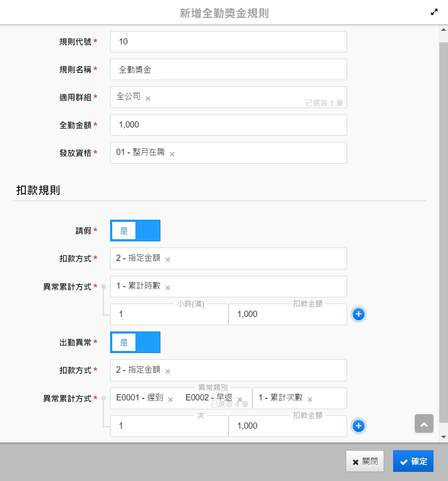Open the 發放資格 dropdown
Image resolution: width=448 pixels, height=481 pixels.
tap(249, 153)
